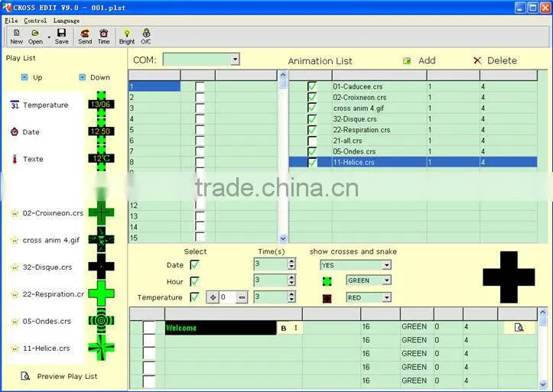The height and width of the screenshot is (392, 553).
Task: Enable the 21-all.crs animation checkbox
Action: click(x=312, y=141)
